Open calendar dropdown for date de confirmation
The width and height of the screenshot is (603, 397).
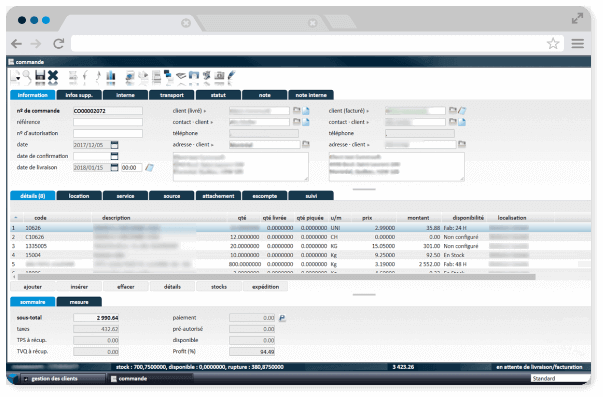[114, 156]
